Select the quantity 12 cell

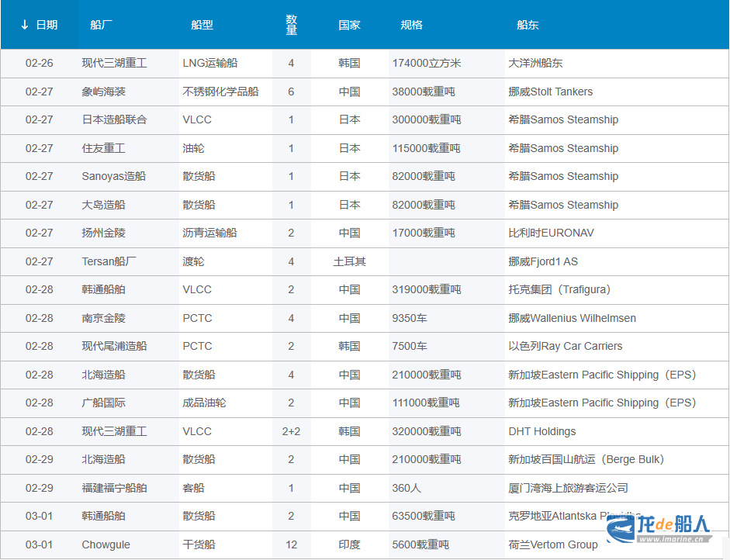point(292,544)
